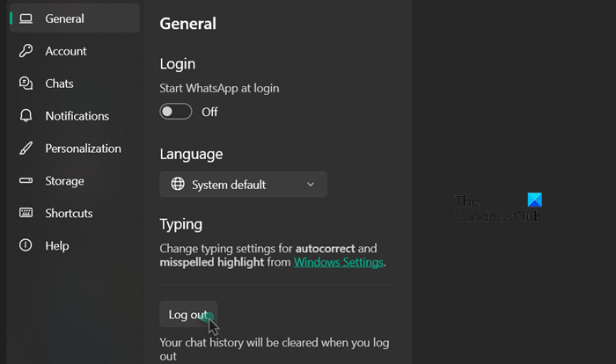The height and width of the screenshot is (364, 616).
Task: Switch to the Notifications section
Action: pyautogui.click(x=77, y=116)
